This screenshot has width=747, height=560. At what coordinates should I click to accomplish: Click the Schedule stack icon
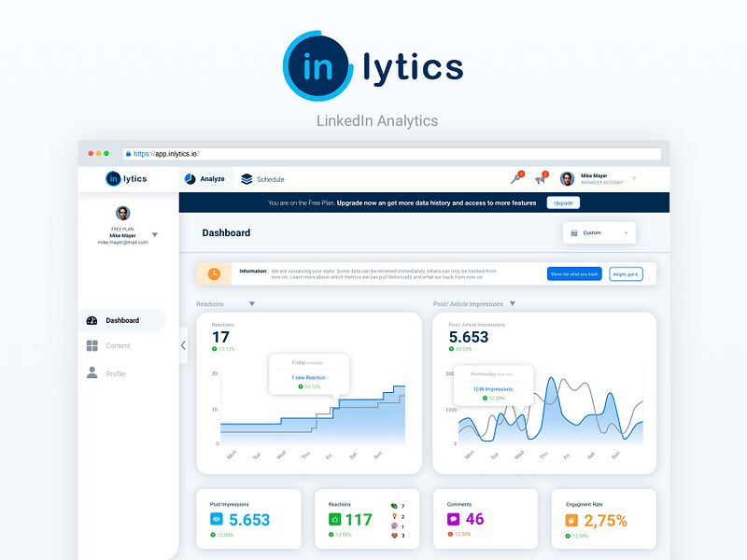246,179
